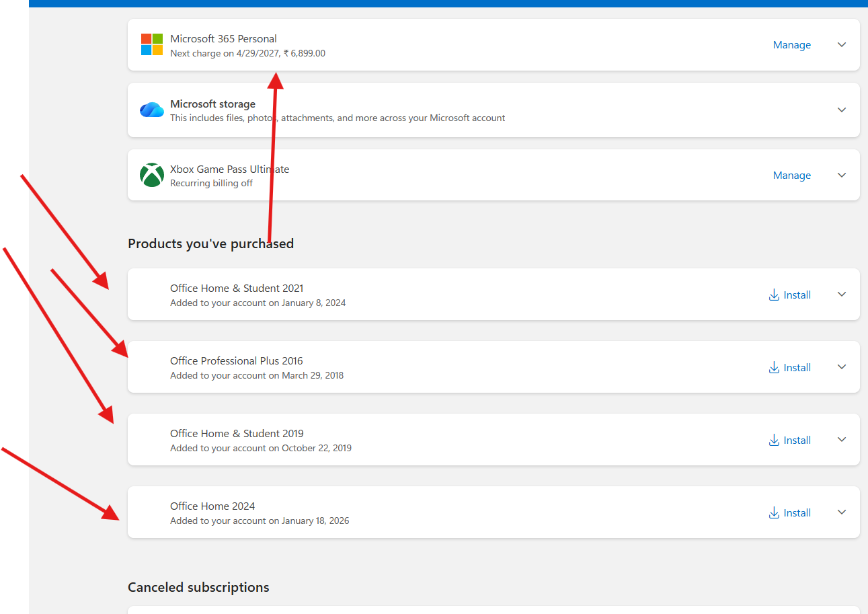Click the Microsoft 365 Personal logo icon
The image size is (868, 614).
[152, 44]
